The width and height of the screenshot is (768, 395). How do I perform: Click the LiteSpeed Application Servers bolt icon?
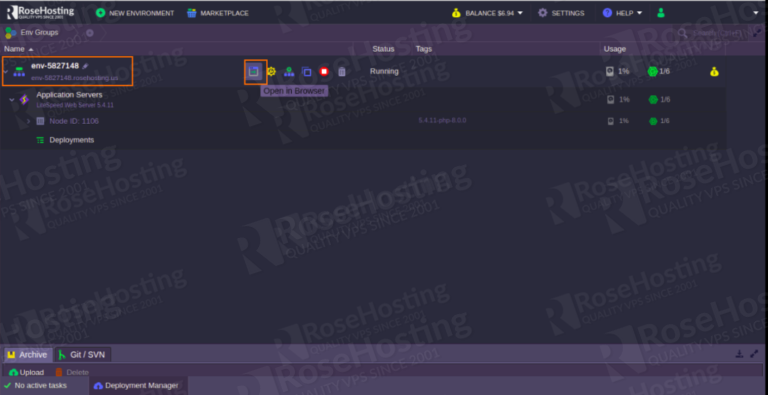24,99
